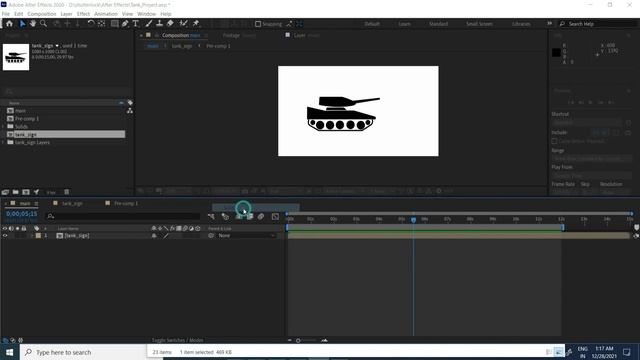Select the Roto Brush tool
This screenshot has width=640, height=360.
pos(183,24)
